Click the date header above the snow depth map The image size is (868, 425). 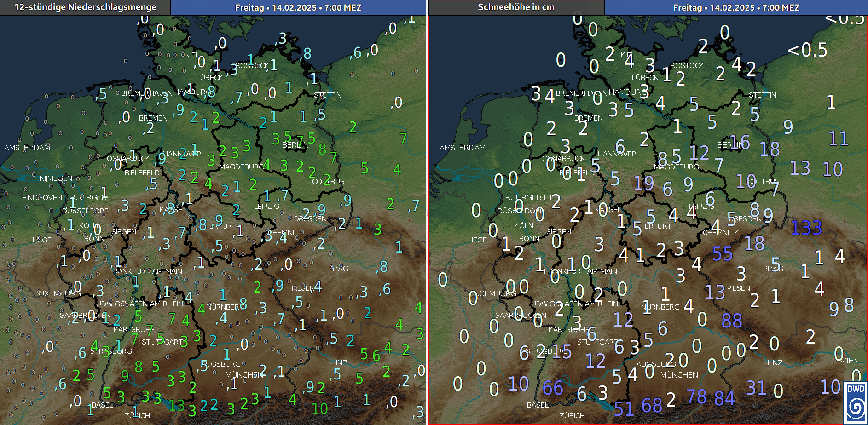(736, 7)
